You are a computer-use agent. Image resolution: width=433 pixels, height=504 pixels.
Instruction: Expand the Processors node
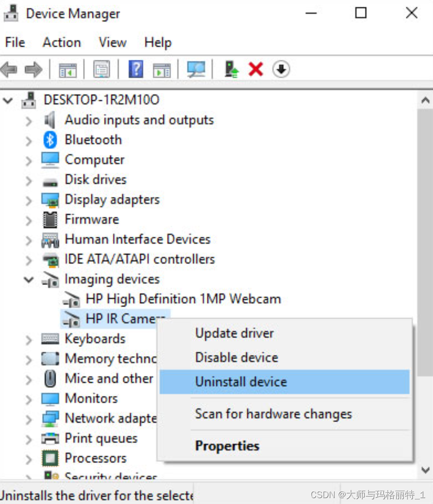[29, 459]
